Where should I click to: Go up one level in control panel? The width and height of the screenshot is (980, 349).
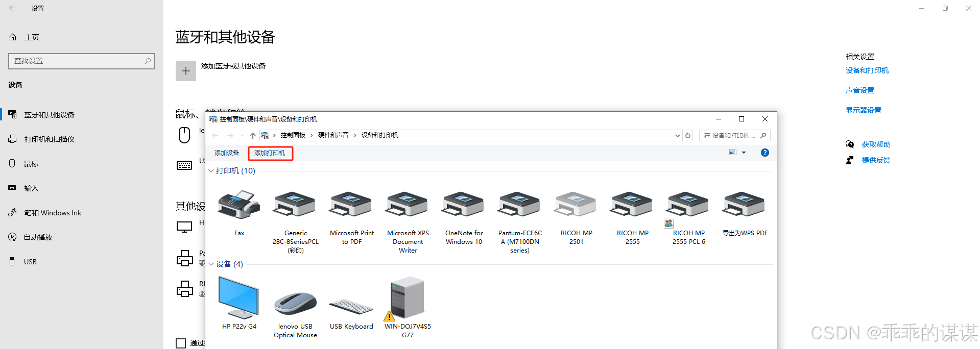click(253, 135)
